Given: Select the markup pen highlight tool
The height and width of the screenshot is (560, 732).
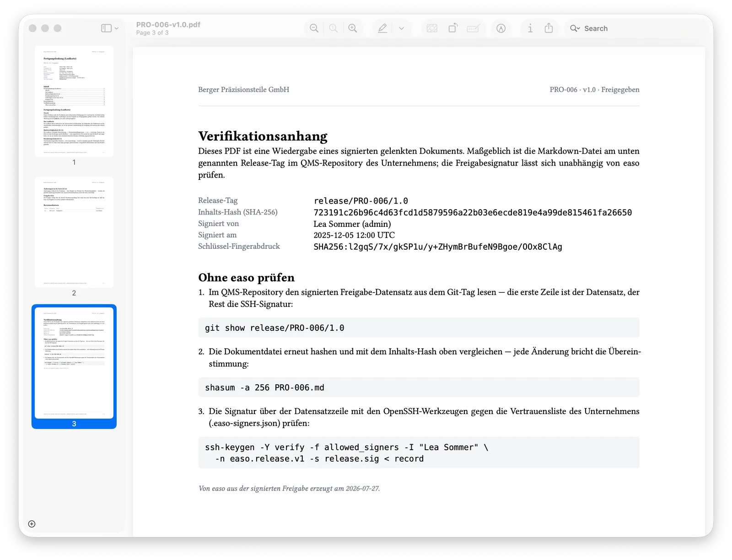Looking at the screenshot, I should pos(382,28).
